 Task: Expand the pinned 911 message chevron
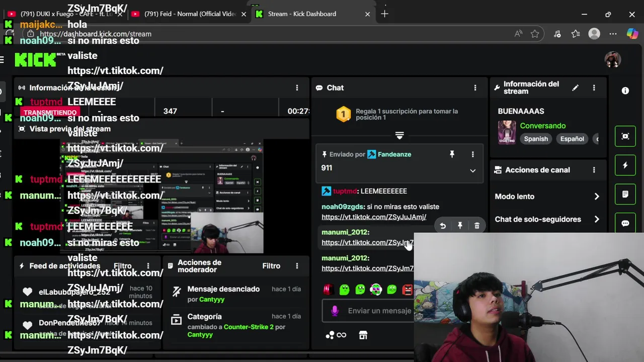point(472,171)
